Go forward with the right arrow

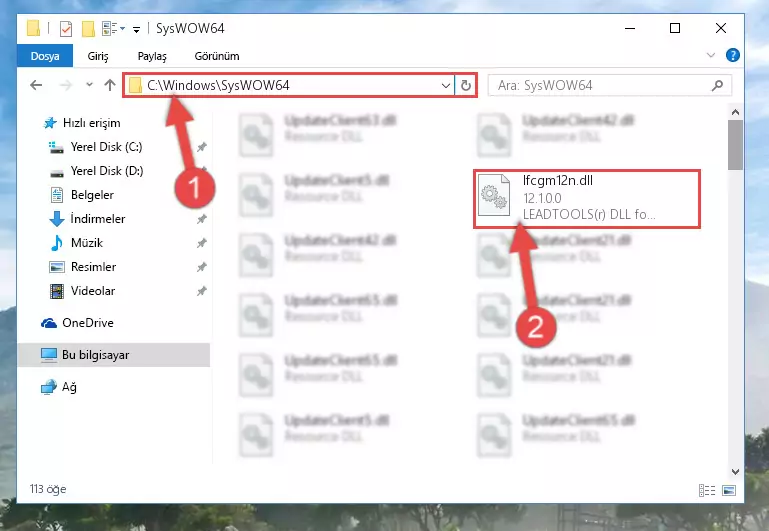coord(65,85)
